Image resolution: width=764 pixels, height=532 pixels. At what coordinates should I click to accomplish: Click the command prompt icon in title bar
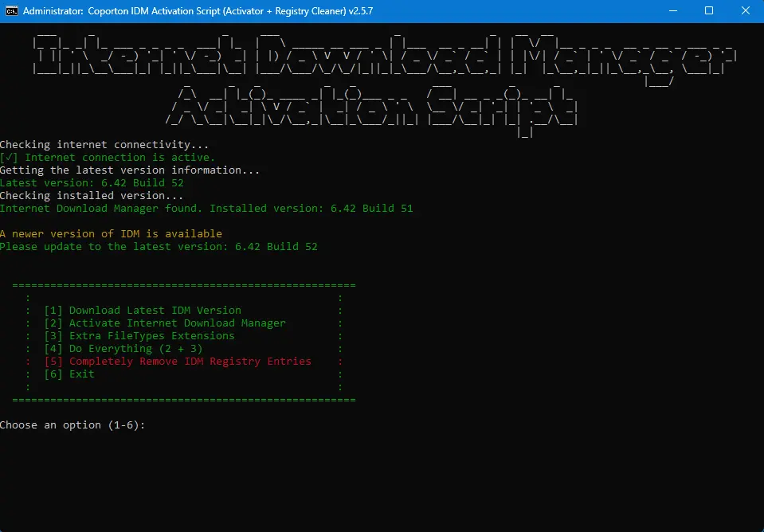pos(12,10)
